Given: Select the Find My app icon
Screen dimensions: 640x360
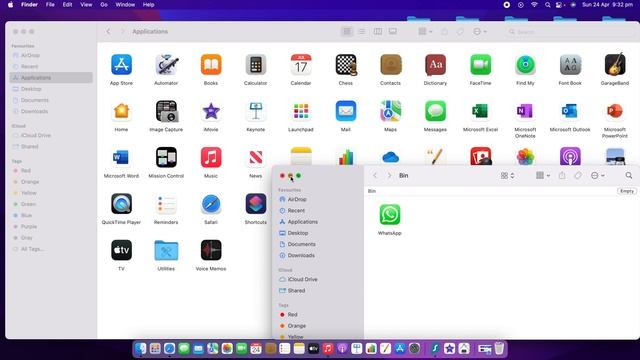Looking at the screenshot, I should point(525,64).
